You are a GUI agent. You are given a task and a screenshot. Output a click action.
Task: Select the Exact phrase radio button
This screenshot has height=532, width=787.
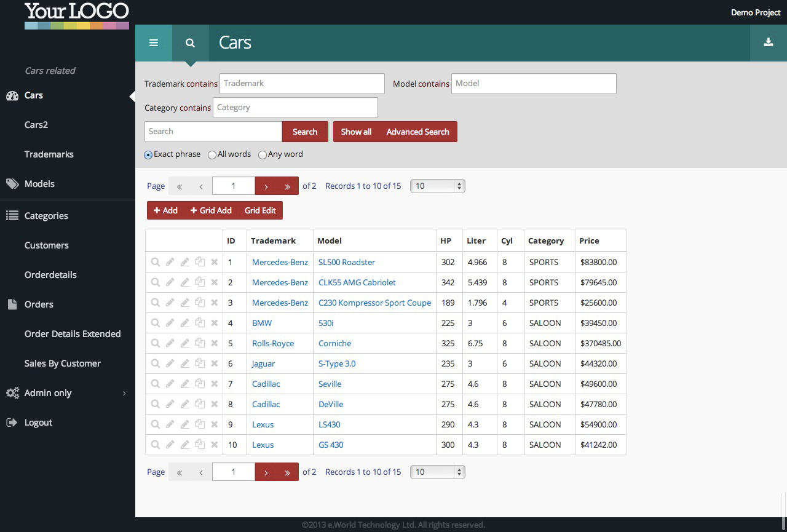pyautogui.click(x=148, y=155)
